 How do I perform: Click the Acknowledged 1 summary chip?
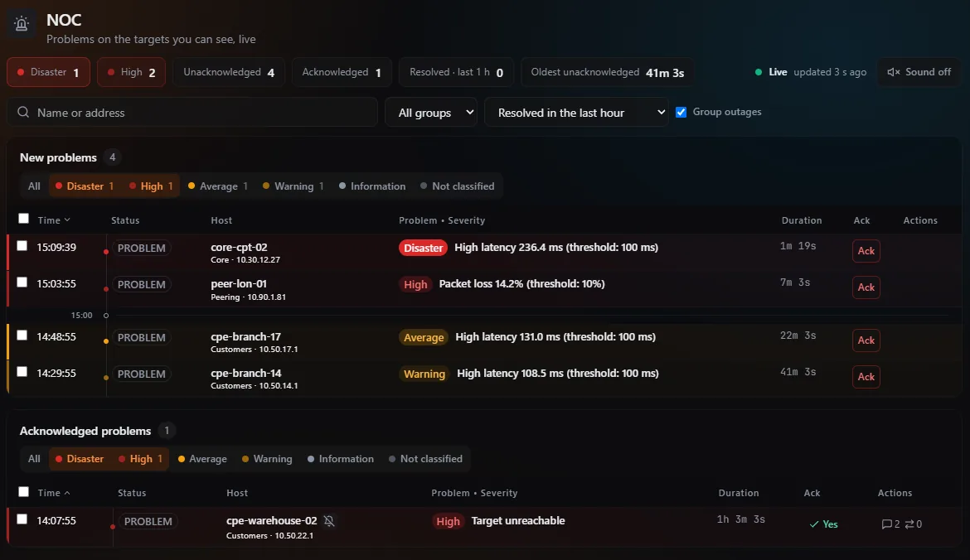pyautogui.click(x=342, y=72)
